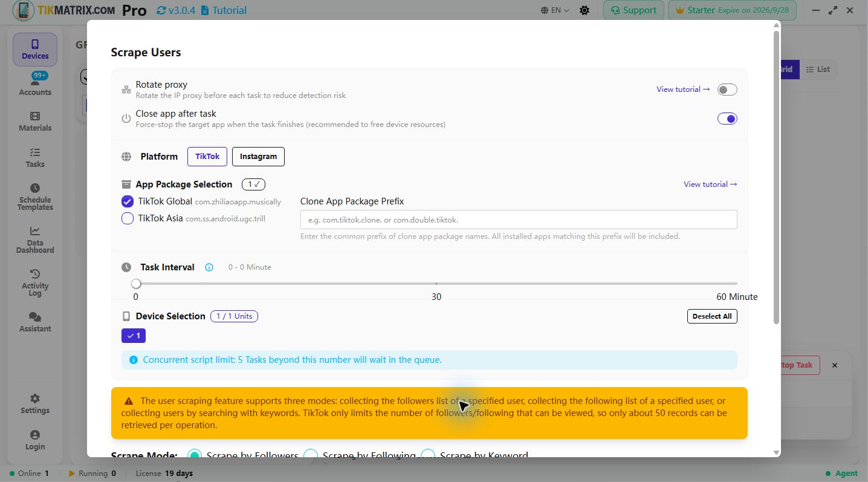Screen dimensions: 868x482
Task: Open the App Package View tutorial link
Action: 710,184
